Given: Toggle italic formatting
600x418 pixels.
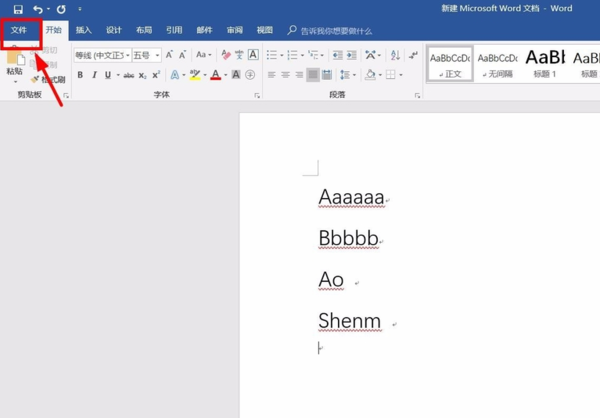Looking at the screenshot, I should tap(94, 75).
